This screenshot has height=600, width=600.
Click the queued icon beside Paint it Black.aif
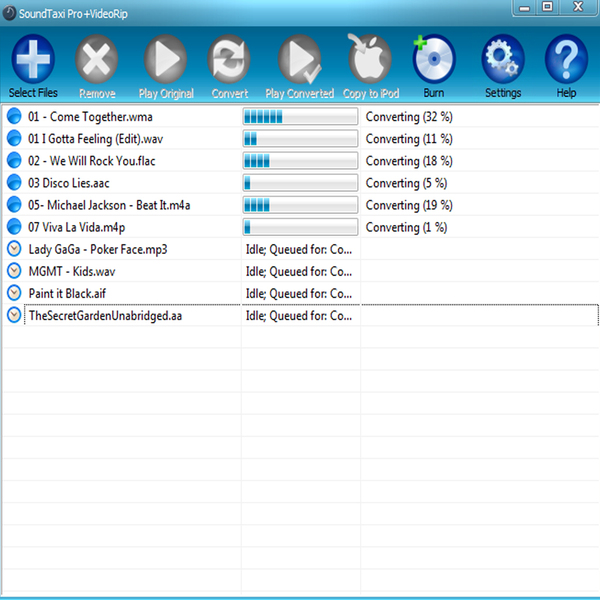14,293
